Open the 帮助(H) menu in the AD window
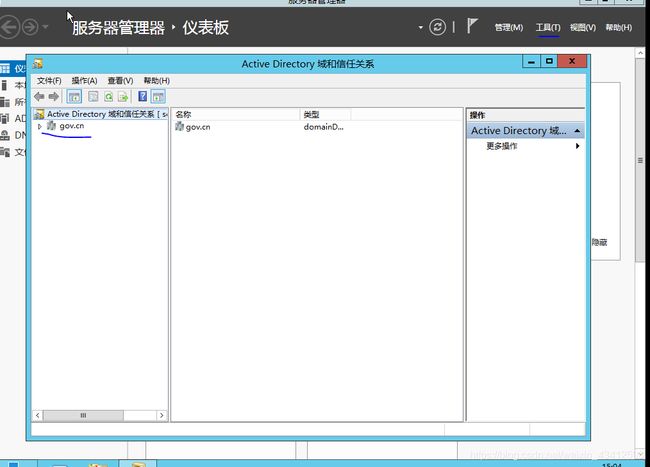Image resolution: width=650 pixels, height=467 pixels. 156,80
